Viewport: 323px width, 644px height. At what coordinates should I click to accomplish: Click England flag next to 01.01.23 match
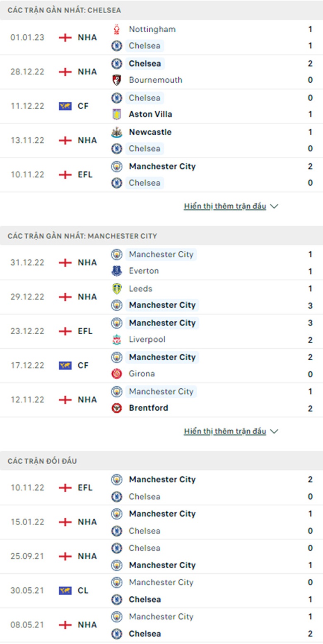click(65, 37)
